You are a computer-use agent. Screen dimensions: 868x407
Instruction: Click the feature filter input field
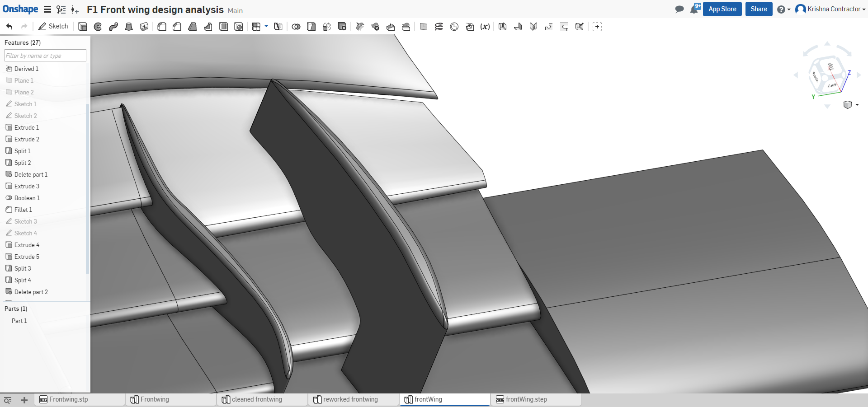[x=45, y=56]
